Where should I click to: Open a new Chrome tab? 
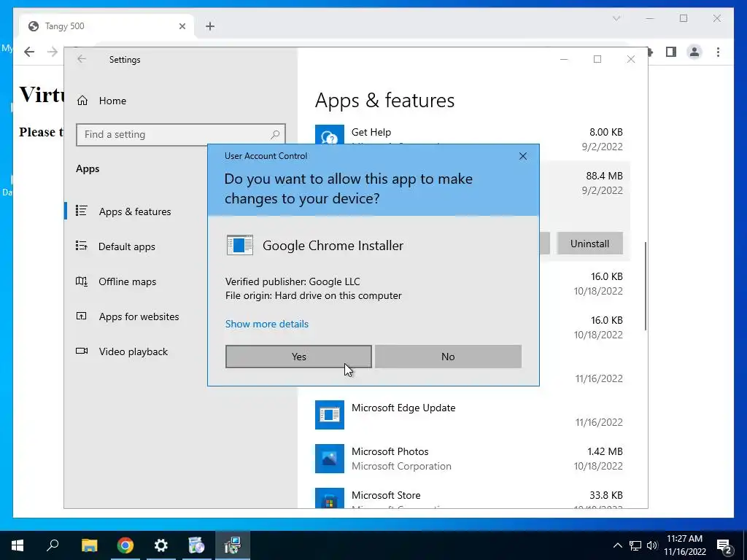click(210, 26)
